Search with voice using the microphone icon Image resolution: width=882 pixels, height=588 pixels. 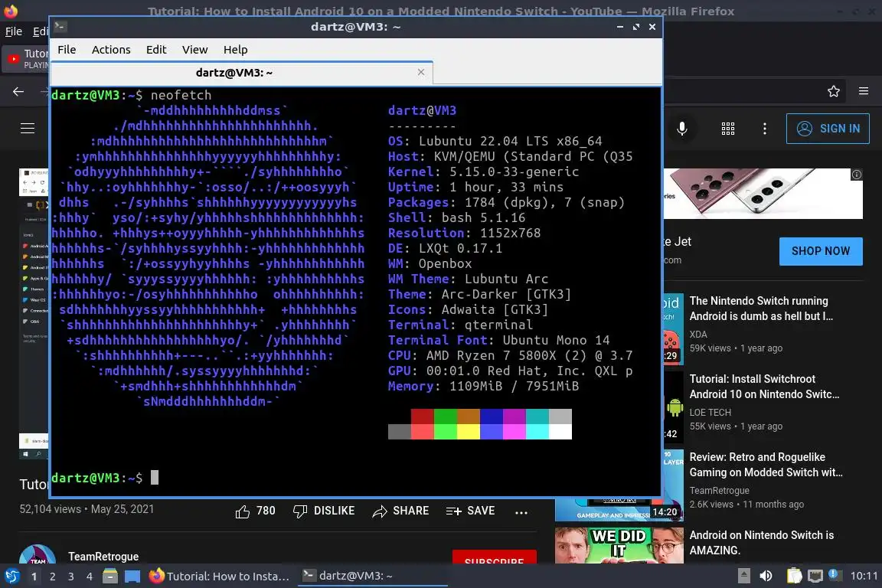point(681,129)
